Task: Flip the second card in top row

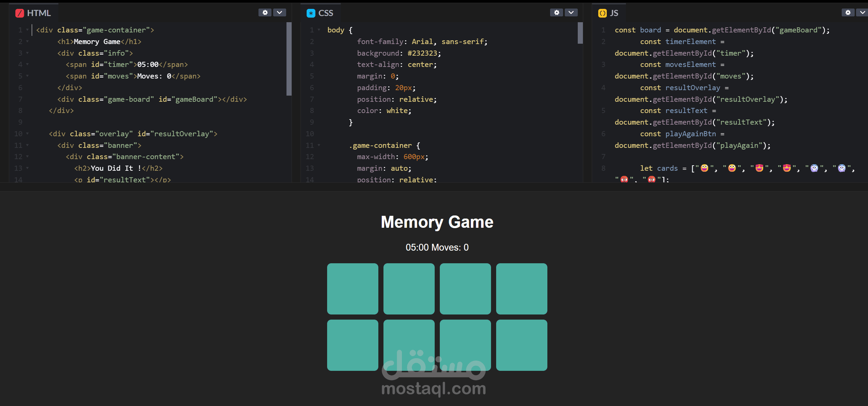Action: (x=409, y=289)
